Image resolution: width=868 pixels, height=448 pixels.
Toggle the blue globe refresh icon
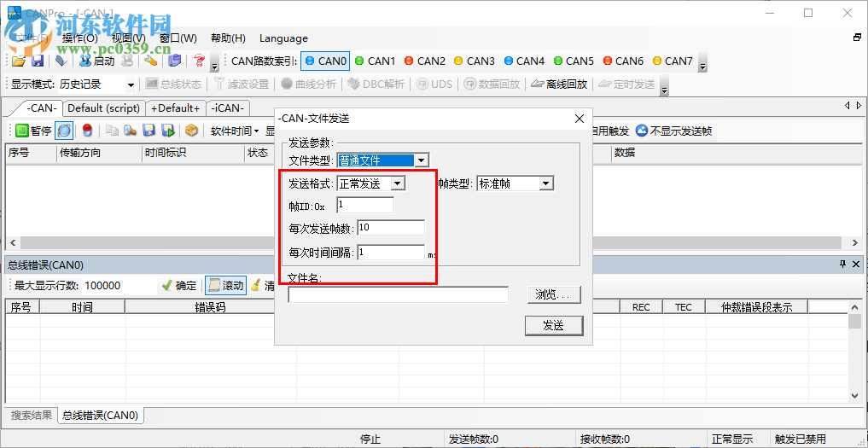point(64,131)
